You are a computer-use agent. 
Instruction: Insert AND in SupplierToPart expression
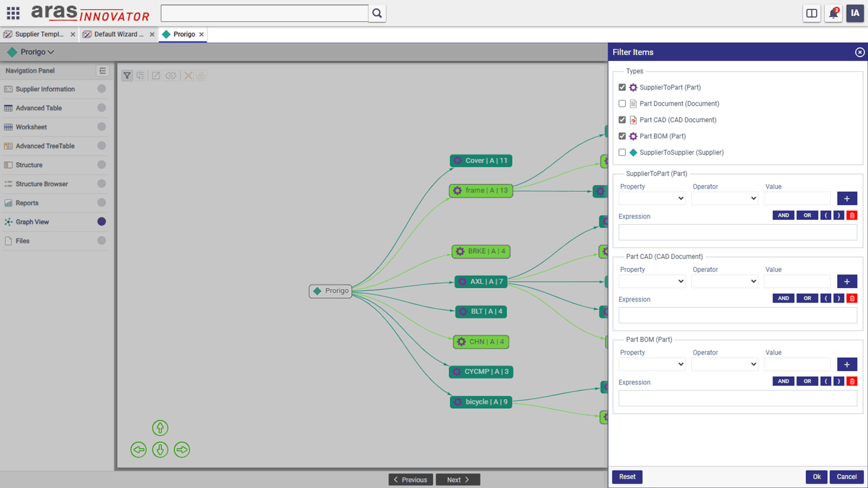(x=783, y=215)
